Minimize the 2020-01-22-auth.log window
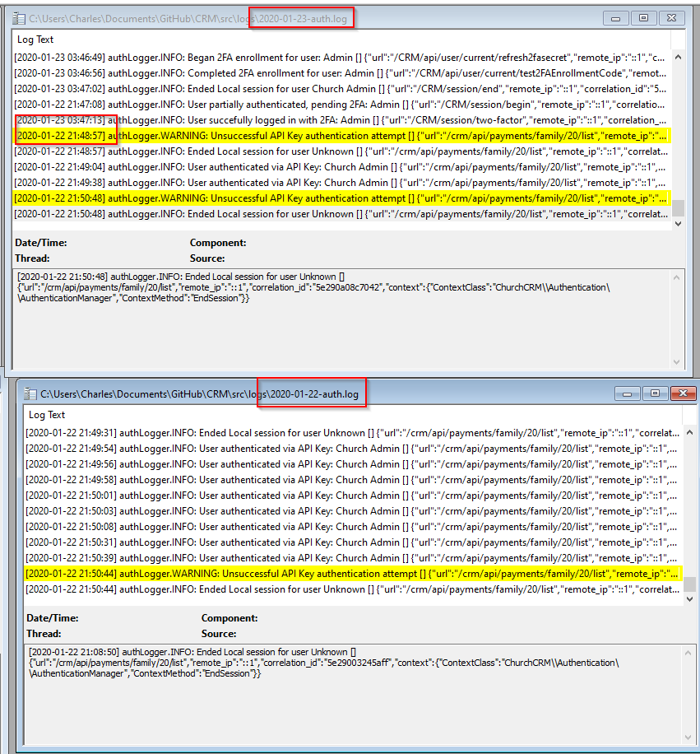 pyautogui.click(x=627, y=393)
